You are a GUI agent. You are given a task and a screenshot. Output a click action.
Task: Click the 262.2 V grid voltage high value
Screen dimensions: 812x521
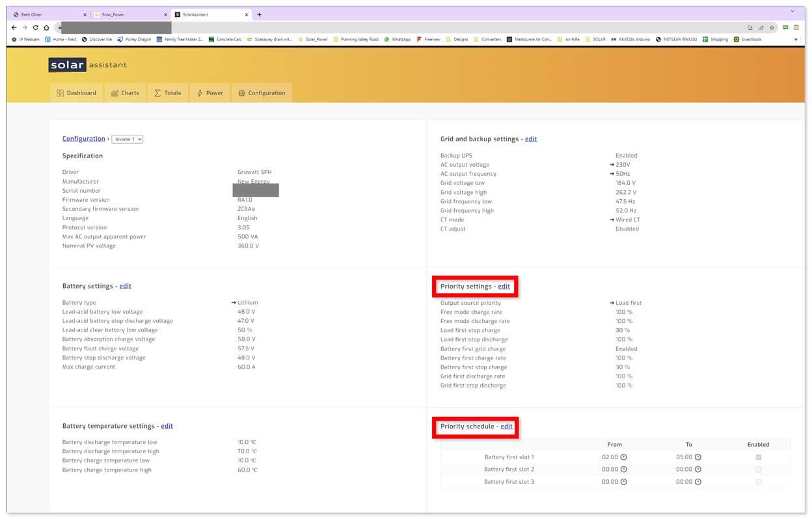(x=626, y=193)
